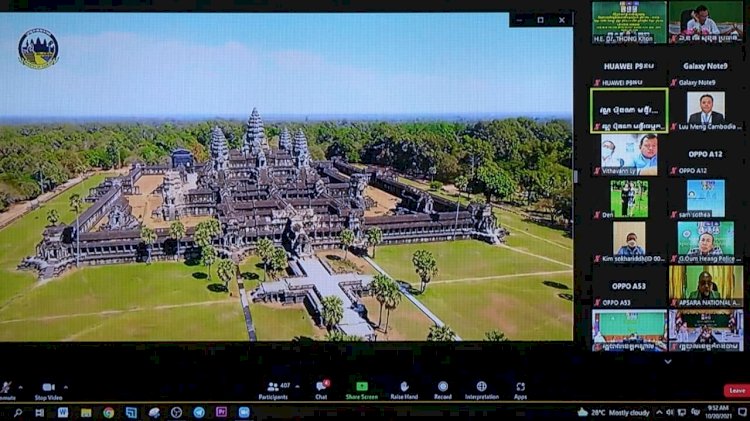Screen dimensions: 750x421
Task: Open Google Chrome from taskbar
Action: tap(109, 412)
